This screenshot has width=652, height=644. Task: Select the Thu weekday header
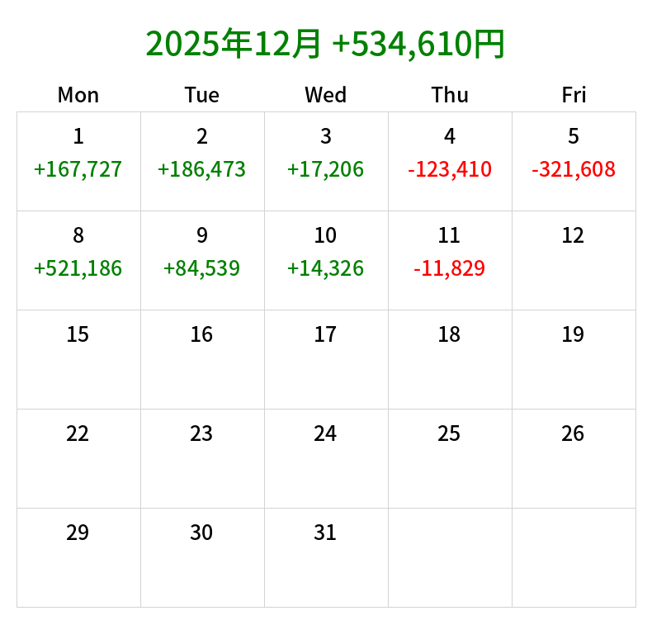(450, 95)
